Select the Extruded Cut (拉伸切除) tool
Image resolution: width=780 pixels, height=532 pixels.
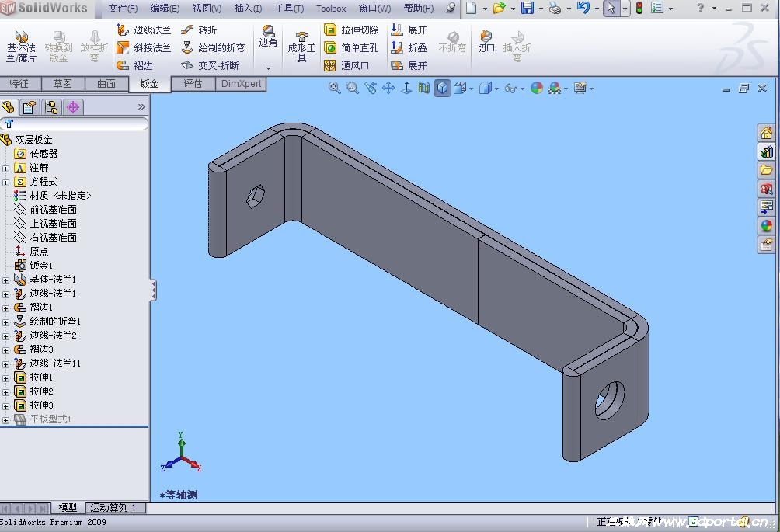coord(351,30)
